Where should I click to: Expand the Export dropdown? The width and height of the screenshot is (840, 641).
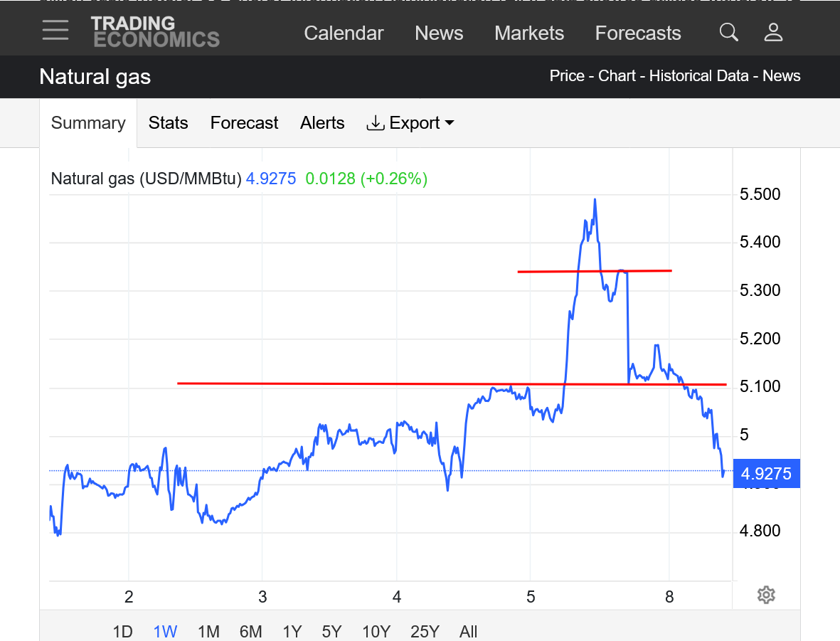click(x=410, y=123)
